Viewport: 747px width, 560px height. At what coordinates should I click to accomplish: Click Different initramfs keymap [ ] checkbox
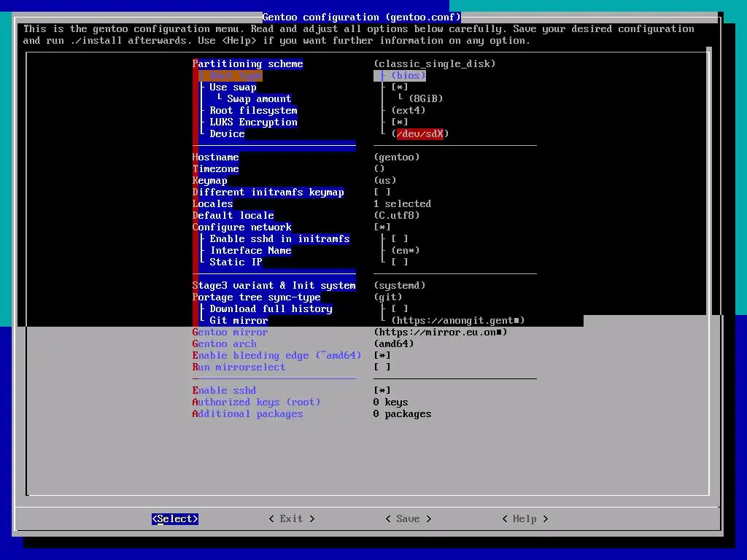[x=382, y=192]
